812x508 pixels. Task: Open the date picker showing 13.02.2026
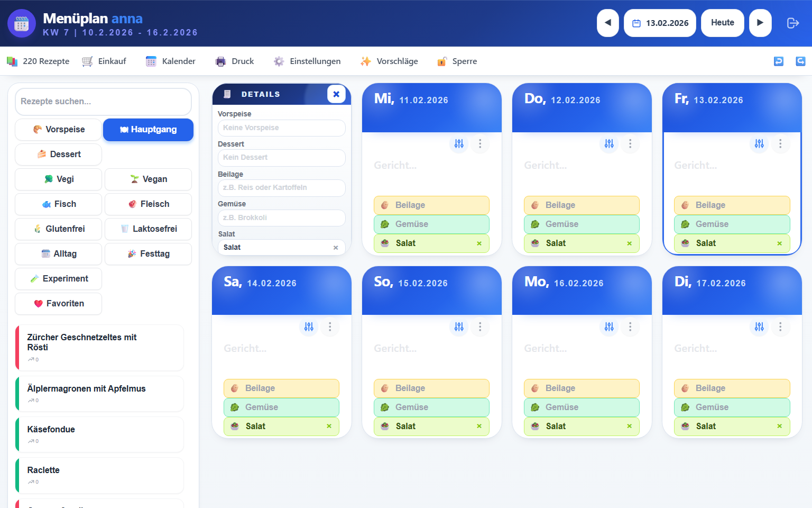[660, 23]
